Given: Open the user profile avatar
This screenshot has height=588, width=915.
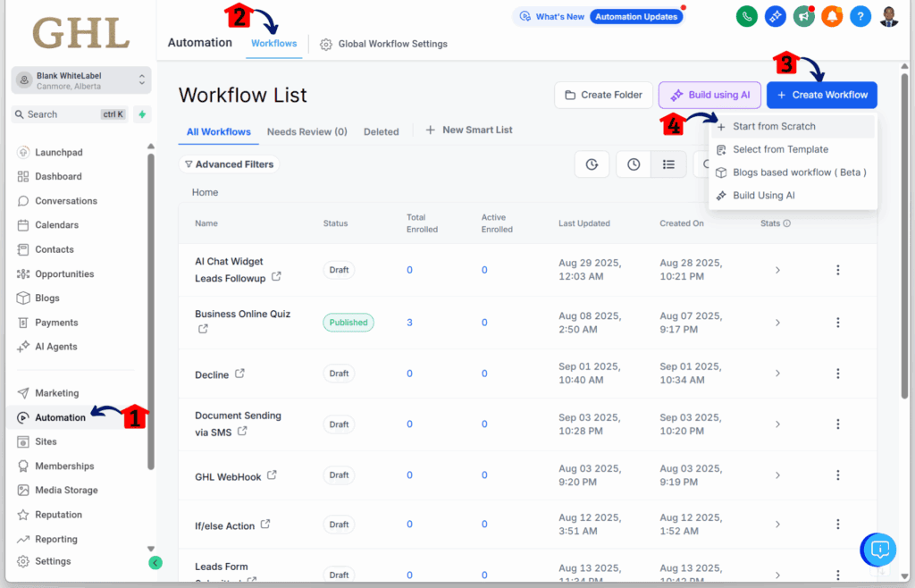Looking at the screenshot, I should tap(889, 16).
